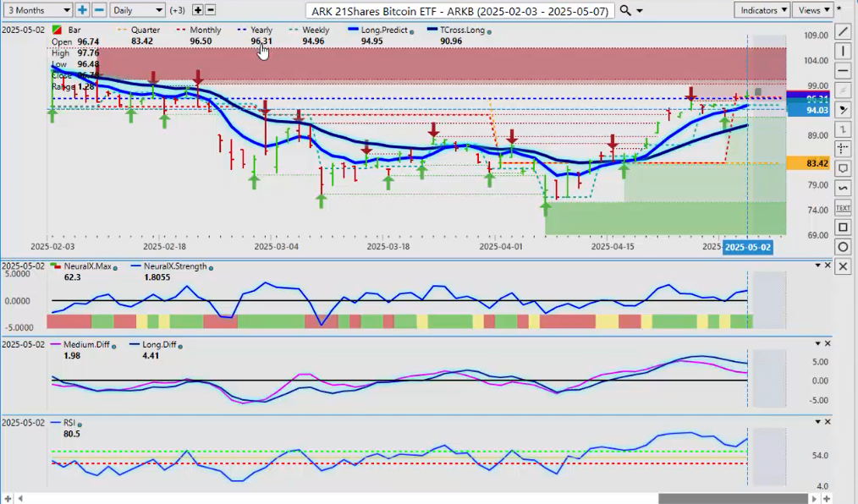The width and height of the screenshot is (858, 504).
Task: Click the plus at bottom-left corner
Action: pyautogui.click(x=8, y=499)
